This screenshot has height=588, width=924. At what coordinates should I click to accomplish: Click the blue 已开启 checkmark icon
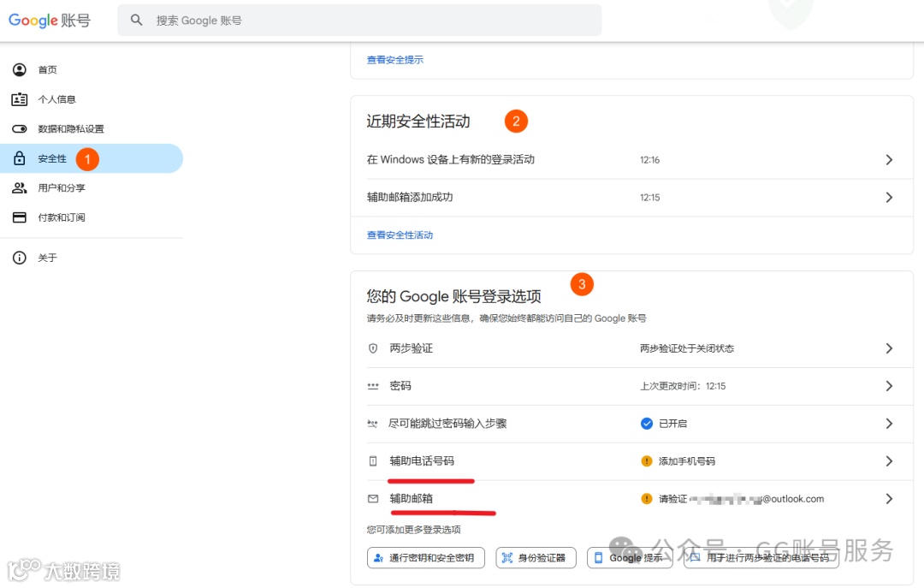point(647,424)
